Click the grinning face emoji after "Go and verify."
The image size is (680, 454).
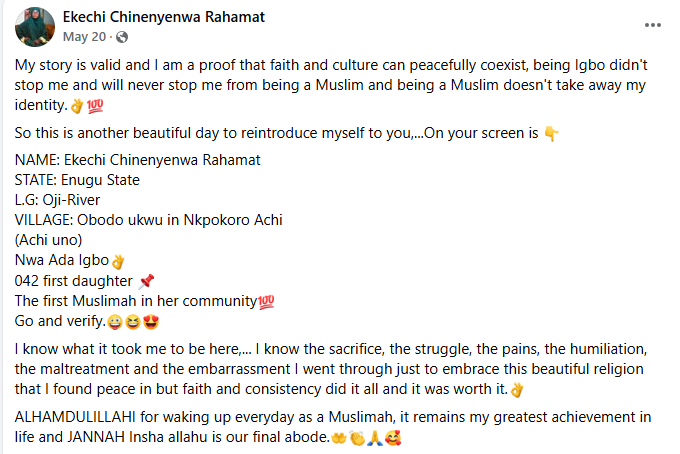click(114, 322)
